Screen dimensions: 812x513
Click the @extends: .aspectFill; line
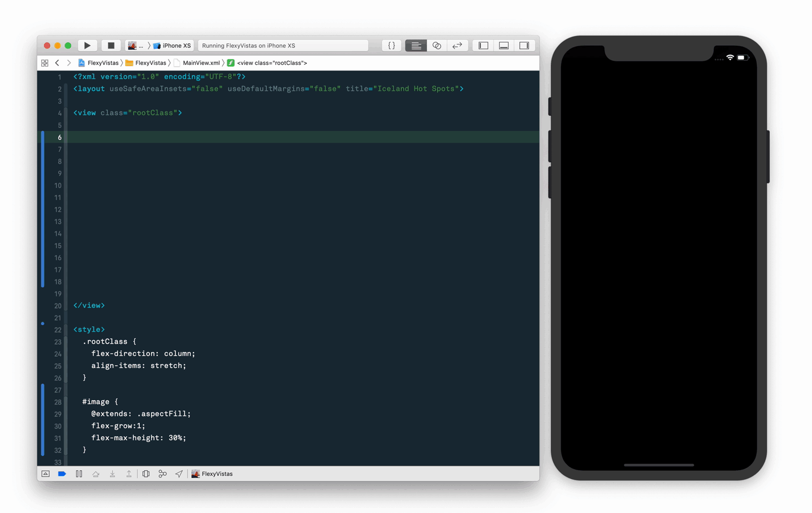[x=141, y=414]
